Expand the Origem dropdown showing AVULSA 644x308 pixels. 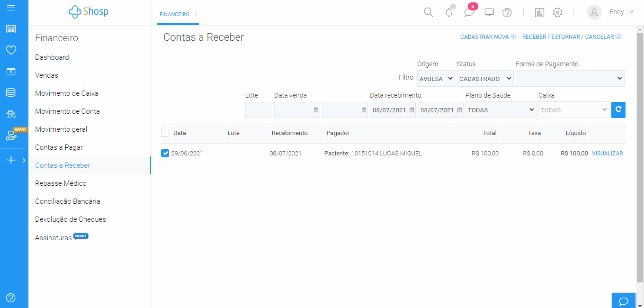(436, 79)
